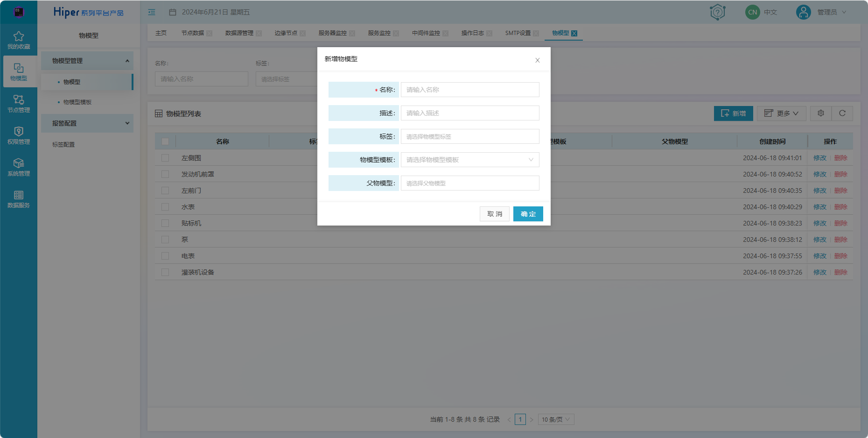
Task: Close the 数据源管理 tab
Action: (x=259, y=33)
